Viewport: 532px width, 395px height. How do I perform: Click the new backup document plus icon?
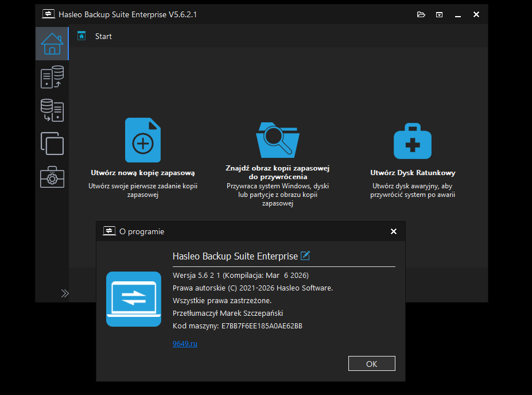[143, 140]
